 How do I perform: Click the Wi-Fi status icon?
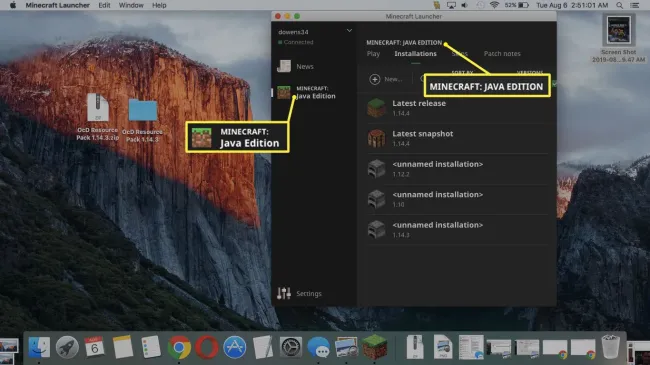(494, 5)
